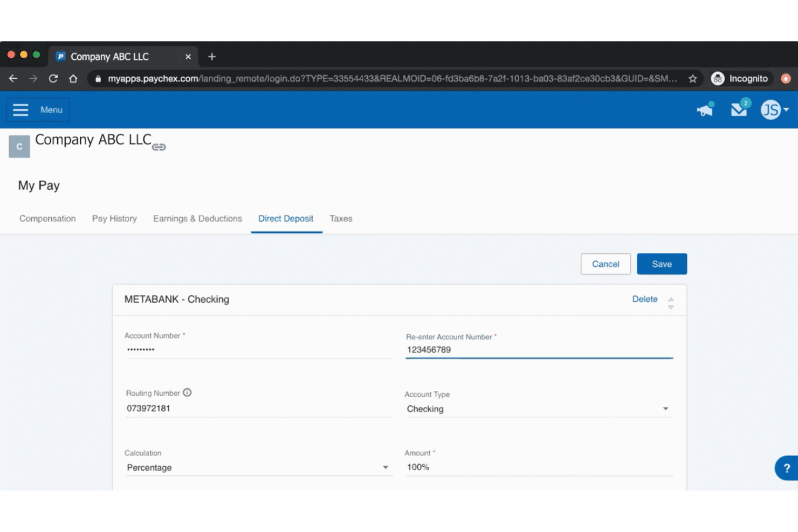
Task: Click the Menu text label
Action: click(x=51, y=110)
